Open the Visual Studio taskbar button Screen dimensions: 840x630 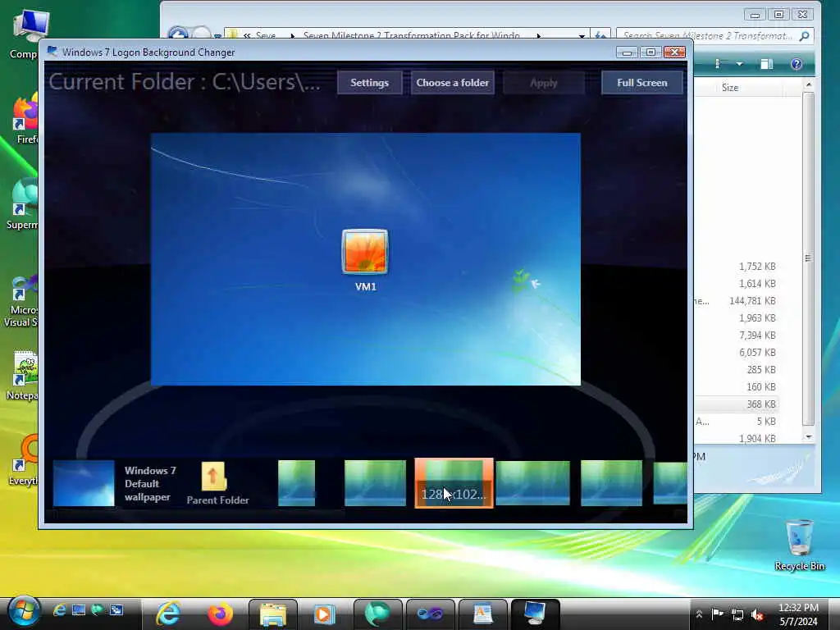click(430, 614)
